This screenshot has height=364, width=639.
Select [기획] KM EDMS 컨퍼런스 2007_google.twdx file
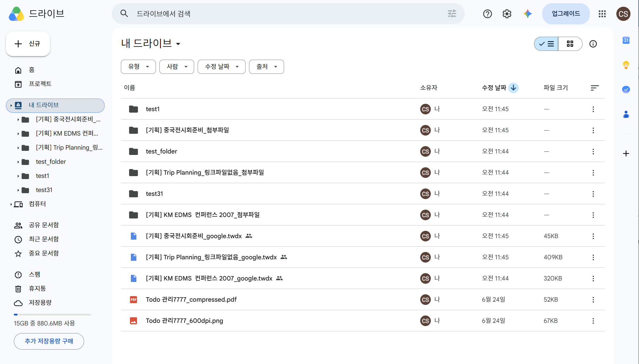click(x=363, y=278)
